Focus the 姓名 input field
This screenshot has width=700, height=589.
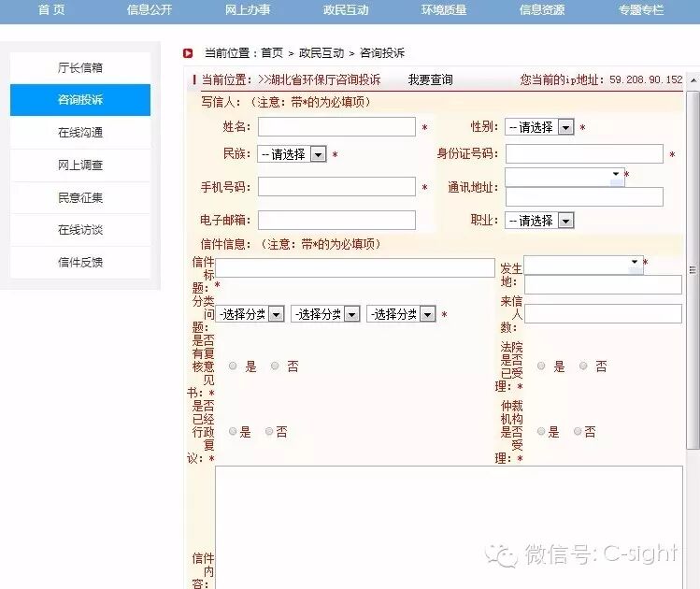(336, 127)
